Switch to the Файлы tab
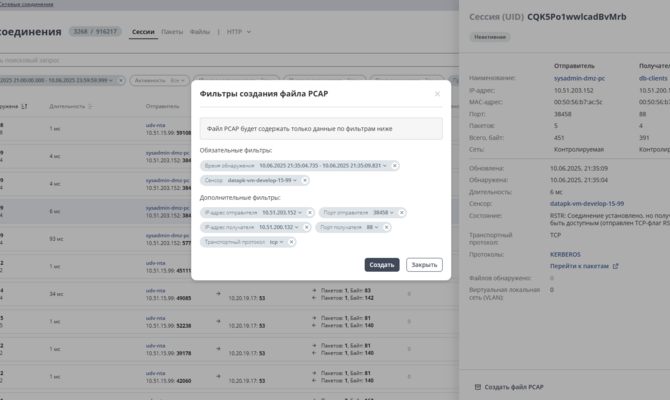This screenshot has width=670, height=400. [x=200, y=32]
